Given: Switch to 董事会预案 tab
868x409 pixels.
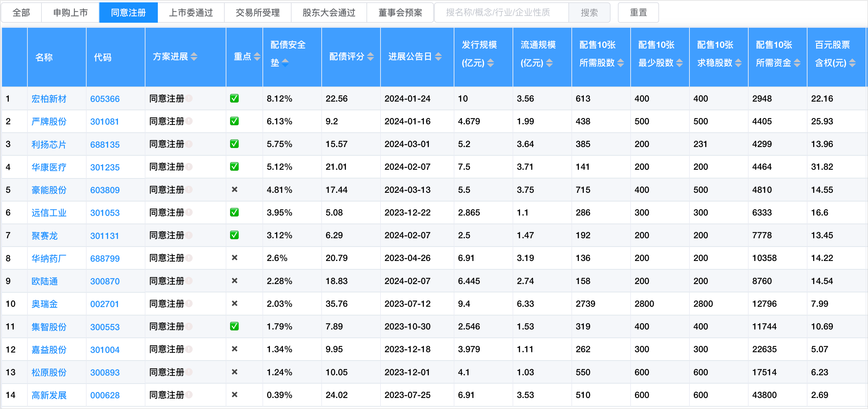Looking at the screenshot, I should click(x=400, y=12).
